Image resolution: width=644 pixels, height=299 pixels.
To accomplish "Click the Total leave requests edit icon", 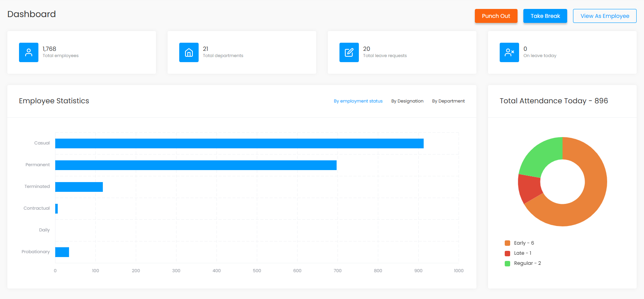I will (349, 52).
